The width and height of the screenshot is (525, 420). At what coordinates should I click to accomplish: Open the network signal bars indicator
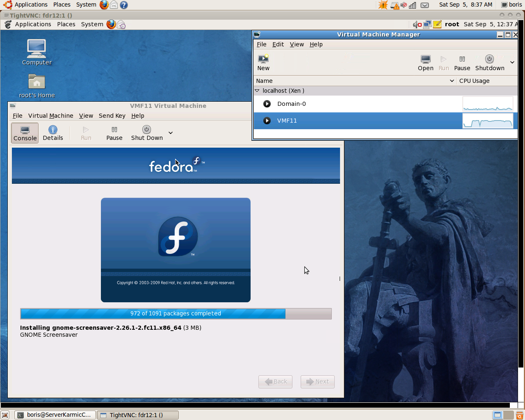click(x=413, y=5)
